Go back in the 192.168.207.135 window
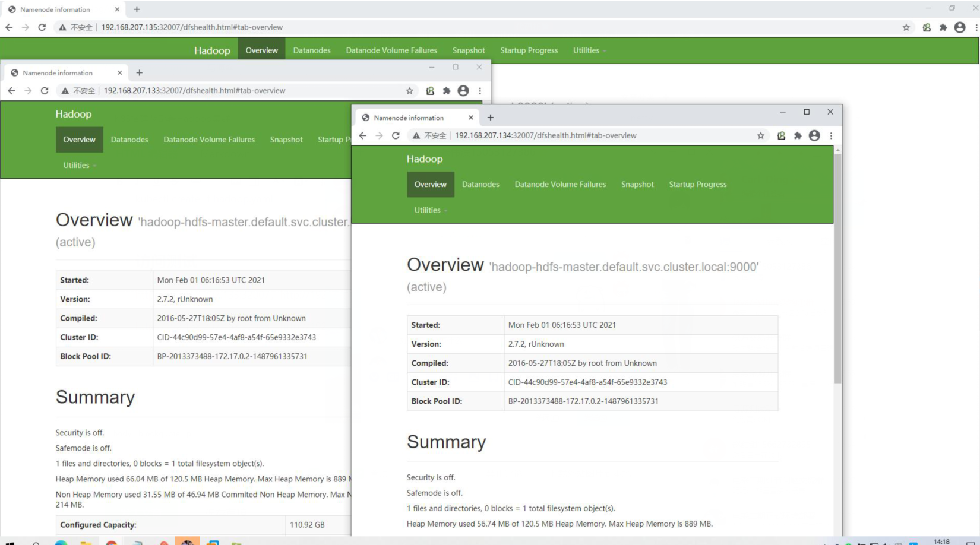Screen dimensions: 980x545 click(x=9, y=27)
